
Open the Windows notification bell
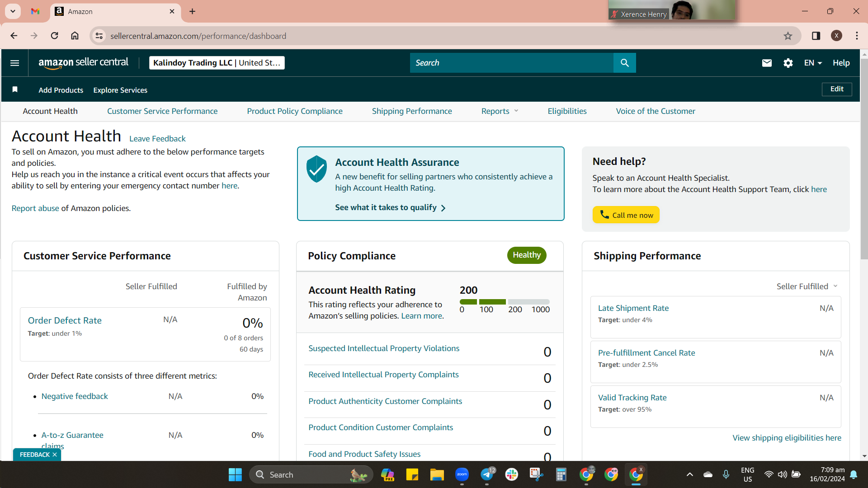[854, 474]
